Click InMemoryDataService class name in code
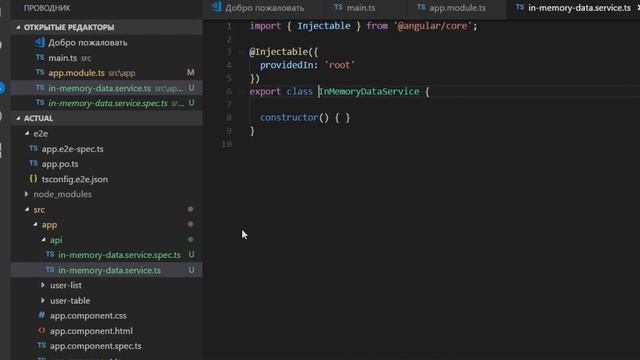 (x=369, y=91)
